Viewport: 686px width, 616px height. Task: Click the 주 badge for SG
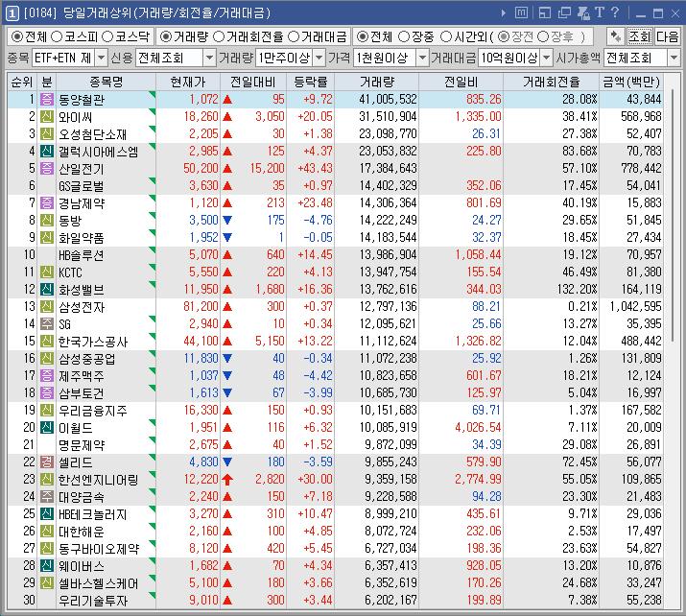tap(47, 323)
